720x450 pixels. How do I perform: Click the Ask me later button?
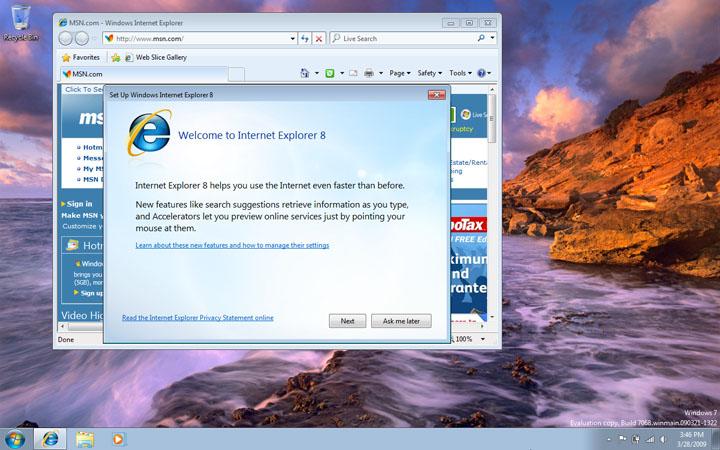[401, 321]
